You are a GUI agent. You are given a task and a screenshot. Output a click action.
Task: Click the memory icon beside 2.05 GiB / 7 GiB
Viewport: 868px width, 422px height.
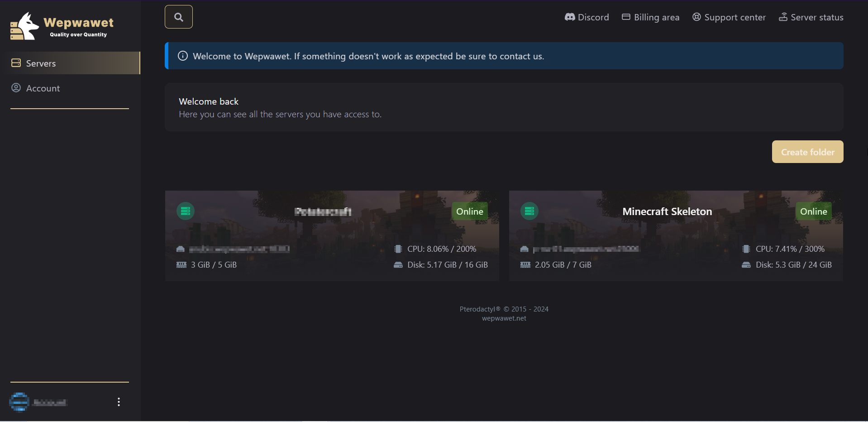pos(525,264)
